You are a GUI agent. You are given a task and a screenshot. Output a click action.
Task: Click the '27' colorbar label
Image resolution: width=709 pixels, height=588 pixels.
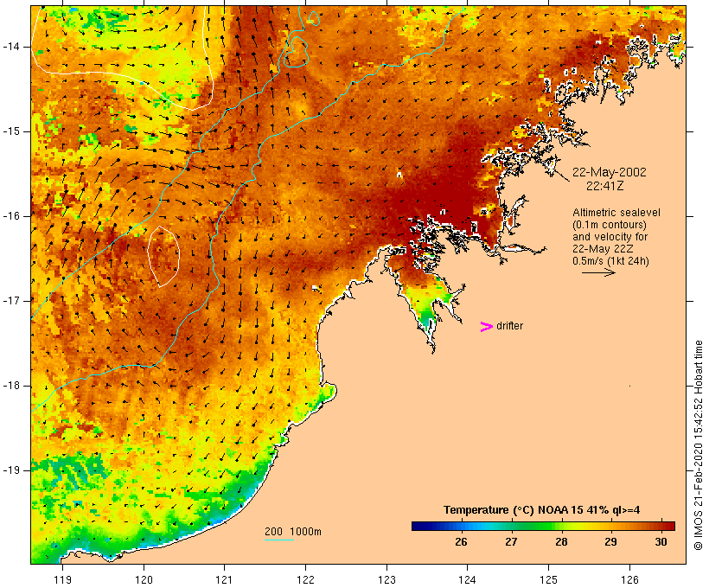coord(511,541)
